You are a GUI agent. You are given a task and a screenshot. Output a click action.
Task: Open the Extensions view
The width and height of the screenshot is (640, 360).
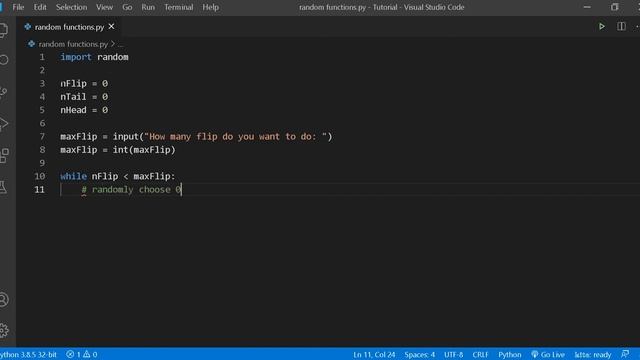click(x=4, y=156)
